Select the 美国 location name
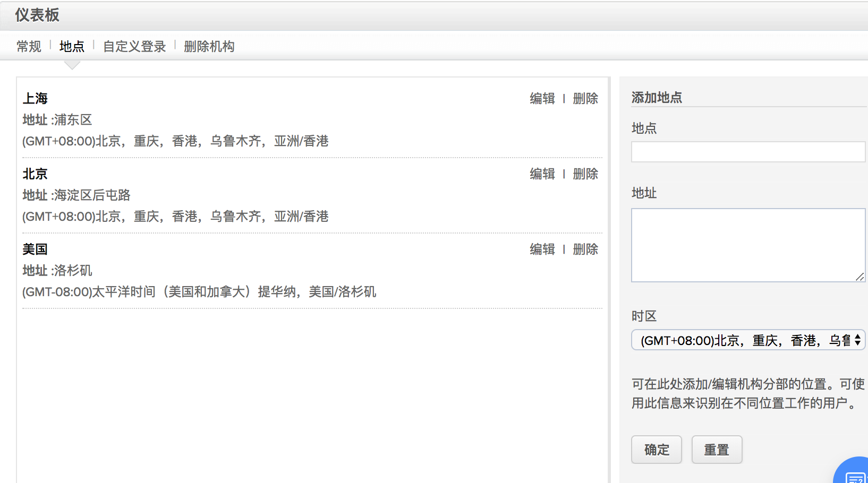The width and height of the screenshot is (868, 483). pos(35,249)
